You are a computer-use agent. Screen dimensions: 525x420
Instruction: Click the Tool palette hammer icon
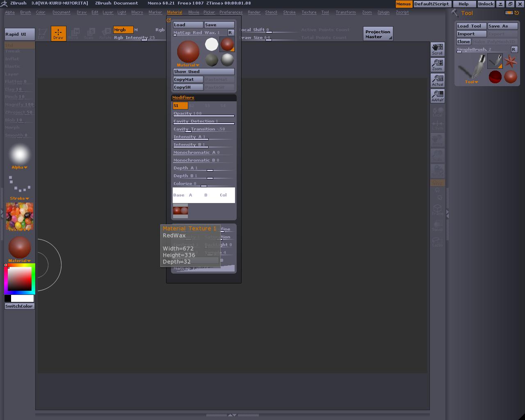click(x=454, y=13)
